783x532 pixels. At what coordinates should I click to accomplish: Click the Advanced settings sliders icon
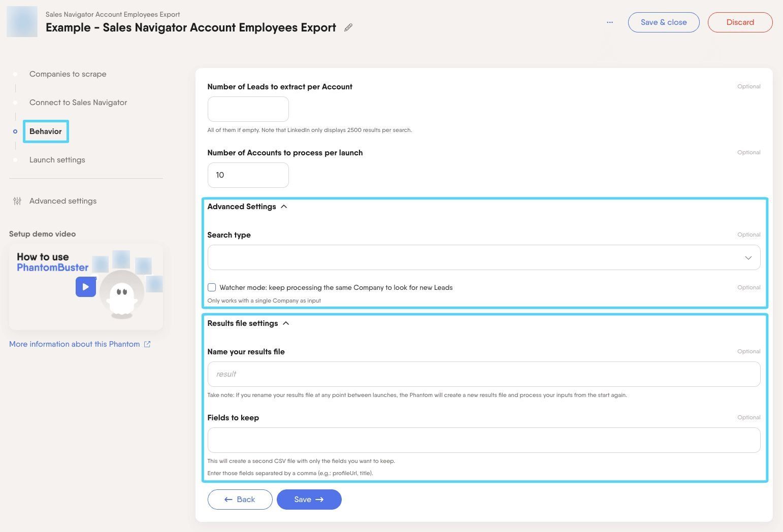pos(17,201)
